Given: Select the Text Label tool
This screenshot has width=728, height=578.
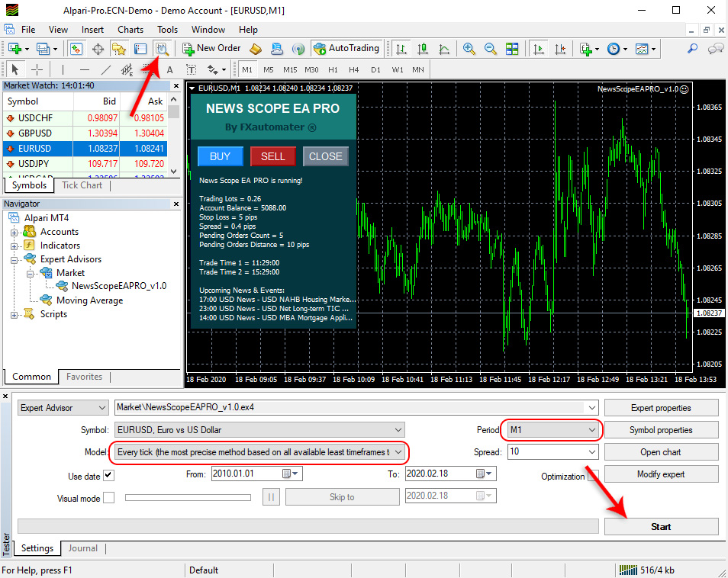Looking at the screenshot, I should click(x=191, y=69).
